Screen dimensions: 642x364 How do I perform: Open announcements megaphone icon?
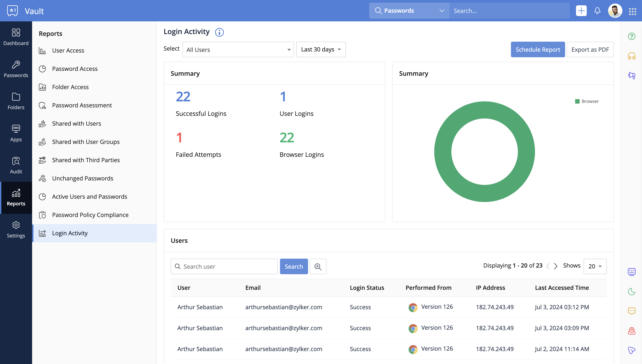[632, 75]
